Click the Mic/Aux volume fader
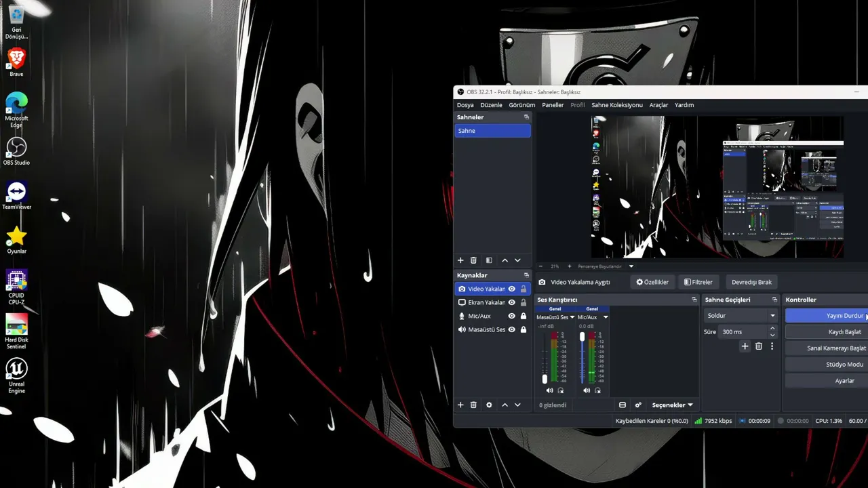 point(582,337)
